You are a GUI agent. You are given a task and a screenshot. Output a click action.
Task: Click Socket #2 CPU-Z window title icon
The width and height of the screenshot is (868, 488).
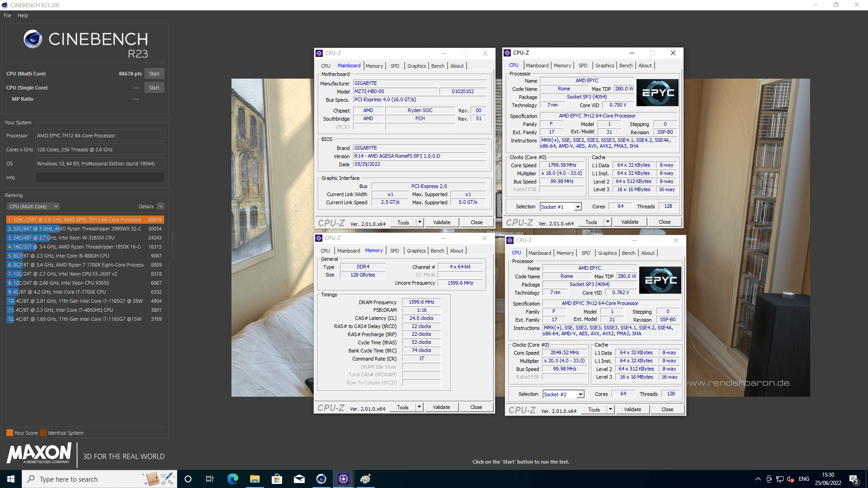tap(510, 240)
